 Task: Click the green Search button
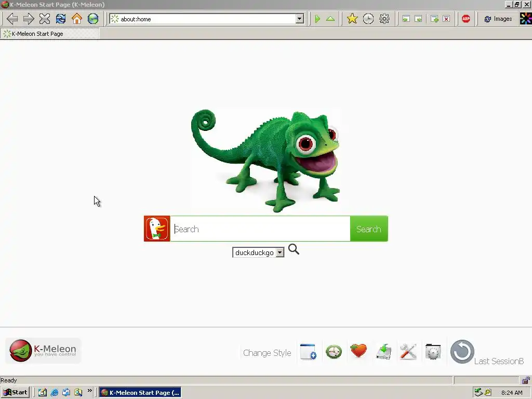point(369,229)
